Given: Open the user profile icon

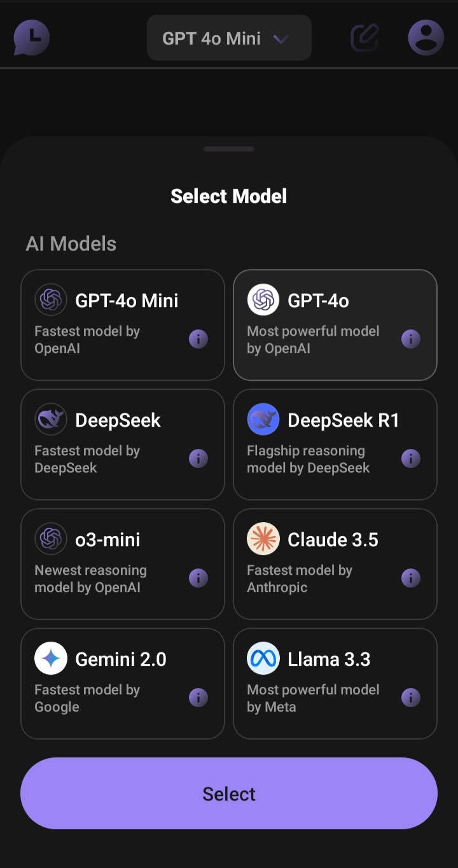Looking at the screenshot, I should 426,38.
